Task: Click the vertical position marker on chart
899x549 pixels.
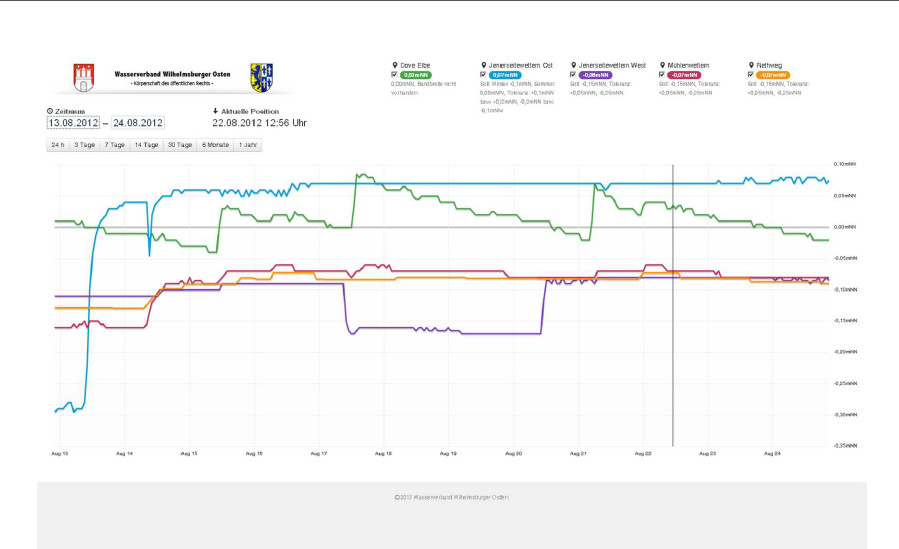Action: pyautogui.click(x=673, y=300)
